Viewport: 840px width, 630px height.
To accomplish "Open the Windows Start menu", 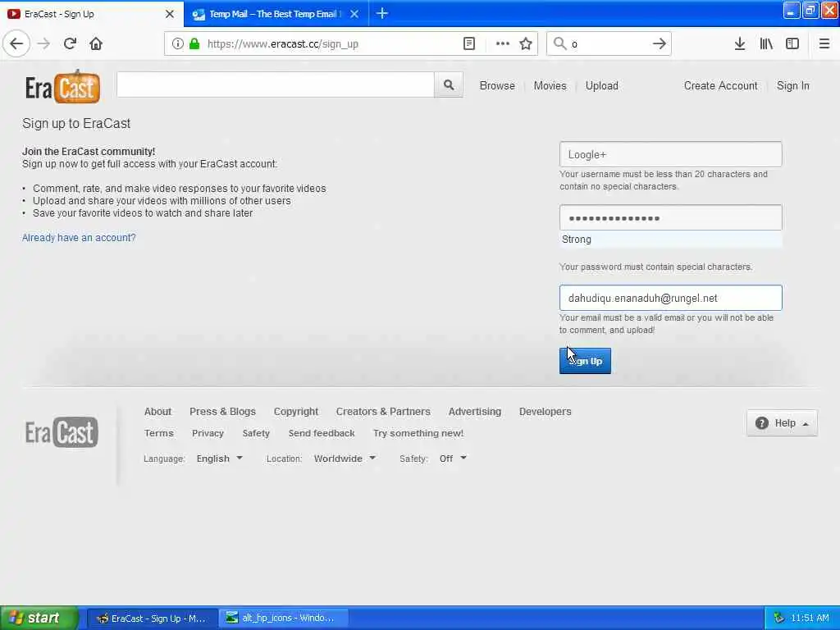I will 39,618.
